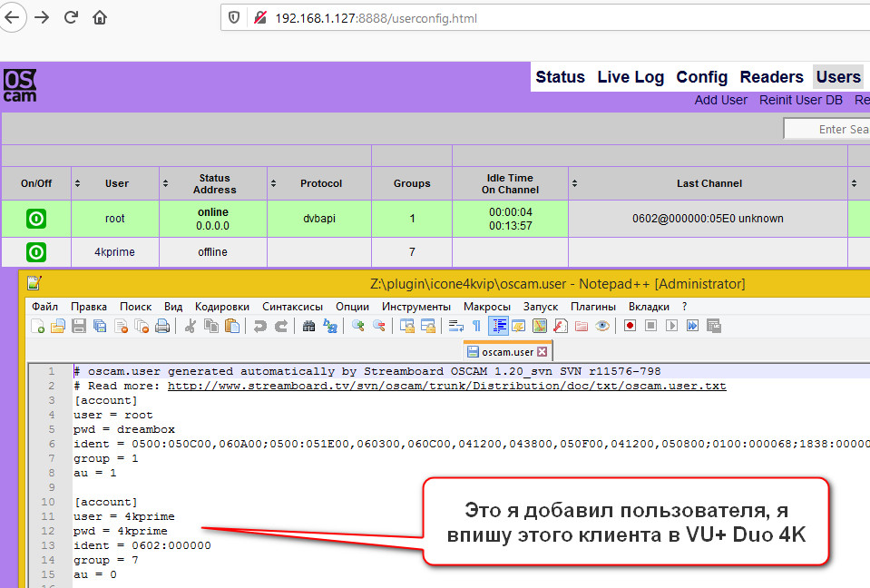Viewport: 870px width, 588px height.
Task: Click the show all characters pilcrow icon
Action: point(476,326)
